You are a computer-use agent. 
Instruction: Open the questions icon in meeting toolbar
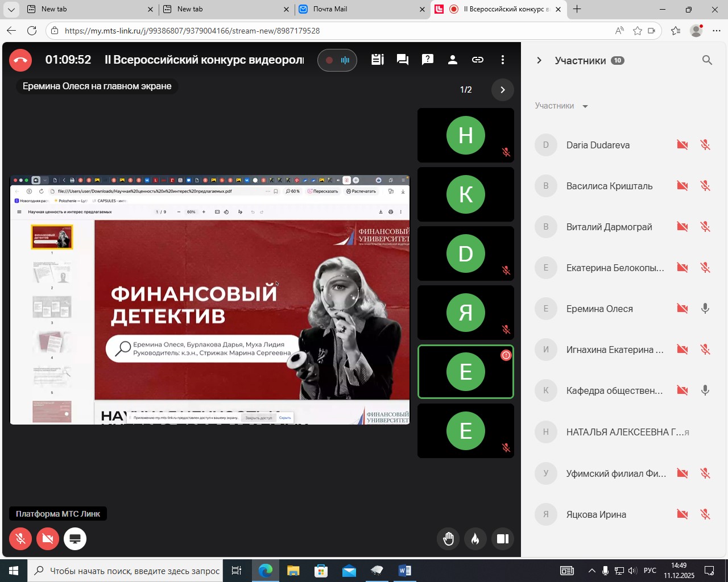click(x=428, y=60)
